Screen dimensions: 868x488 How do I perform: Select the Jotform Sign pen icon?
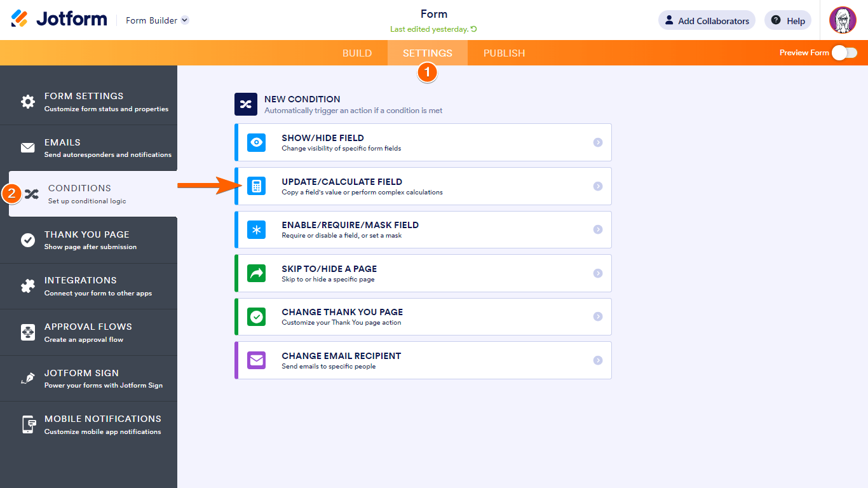[x=27, y=378]
